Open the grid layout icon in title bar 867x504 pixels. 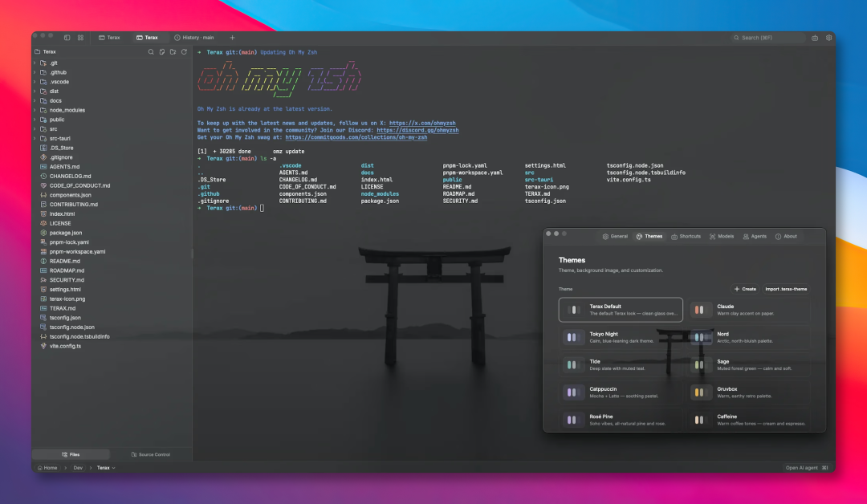81,38
